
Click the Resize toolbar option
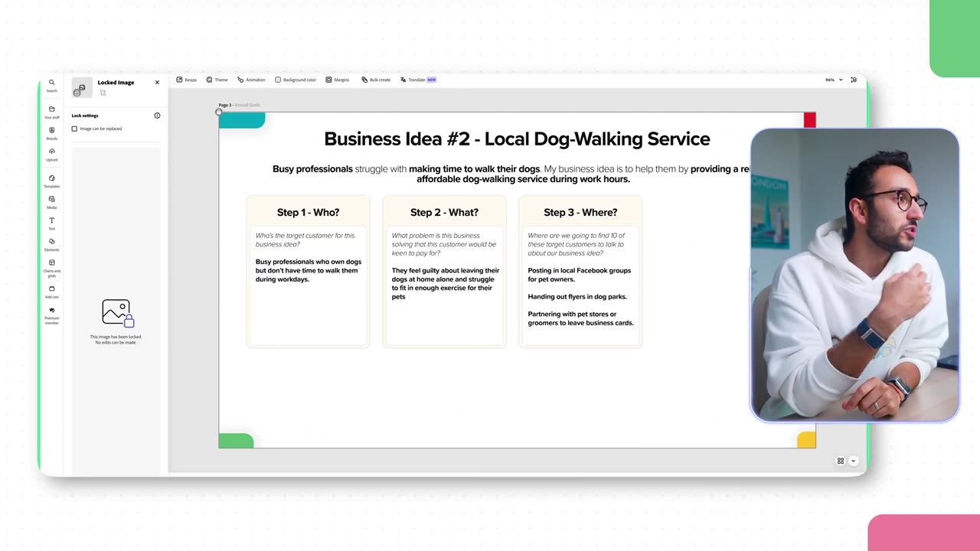point(187,80)
